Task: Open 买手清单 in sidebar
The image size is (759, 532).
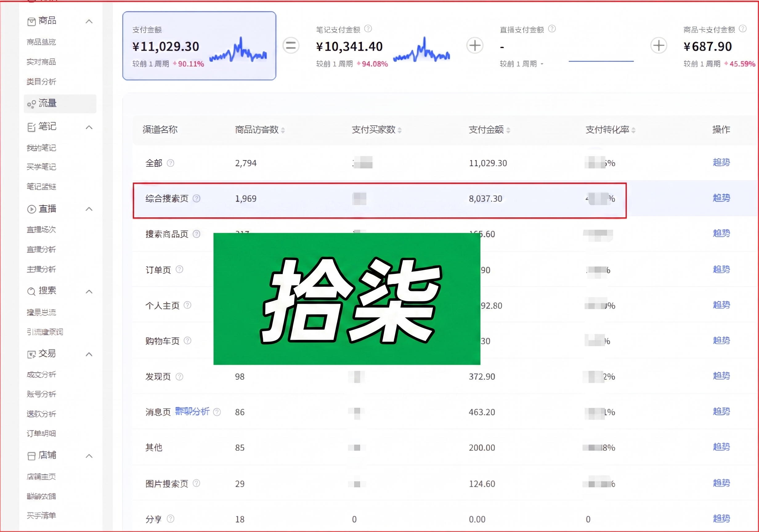Action: 41,515
